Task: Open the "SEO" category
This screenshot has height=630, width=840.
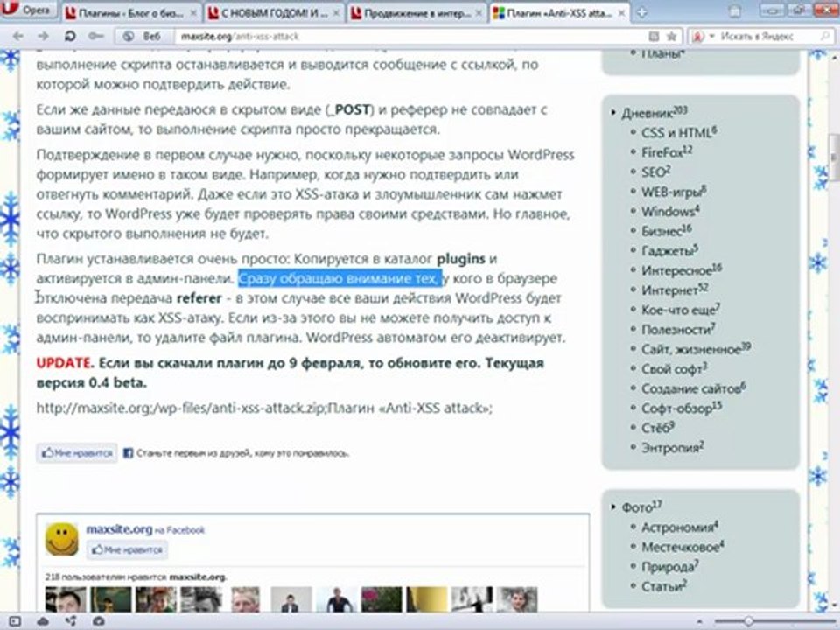Action: tap(656, 172)
